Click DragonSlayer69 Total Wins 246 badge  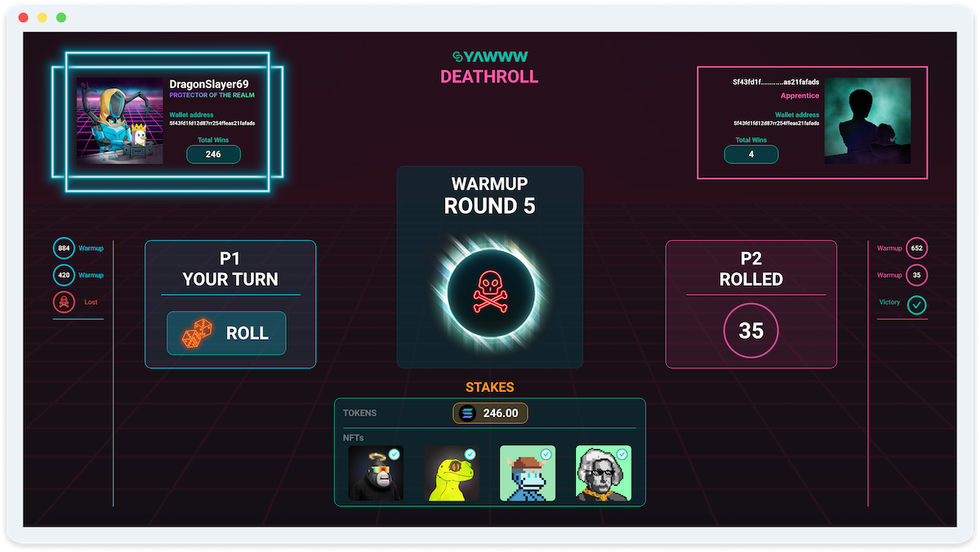click(213, 154)
